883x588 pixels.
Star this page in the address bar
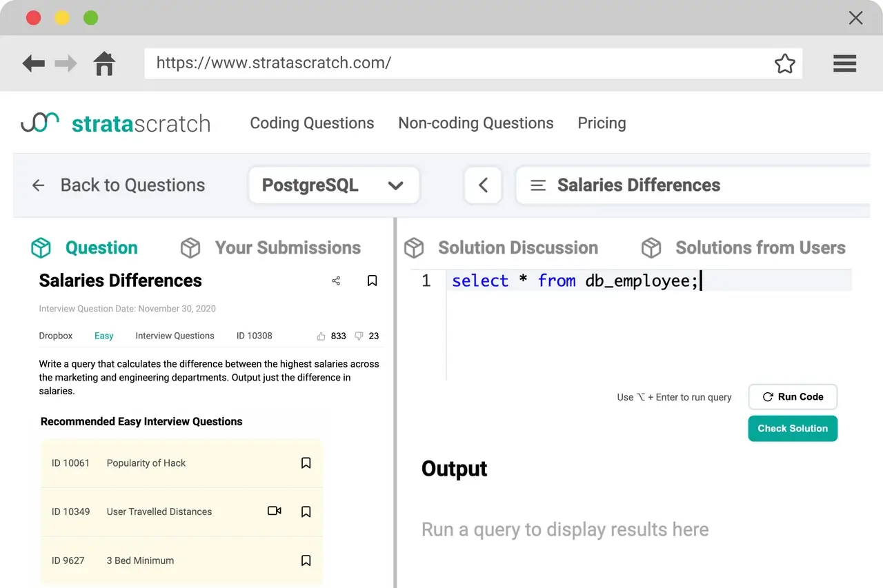coord(784,63)
